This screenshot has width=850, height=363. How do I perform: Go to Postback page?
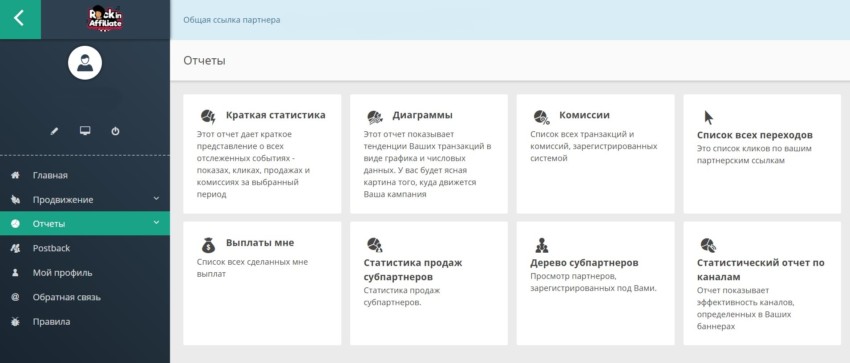(51, 248)
